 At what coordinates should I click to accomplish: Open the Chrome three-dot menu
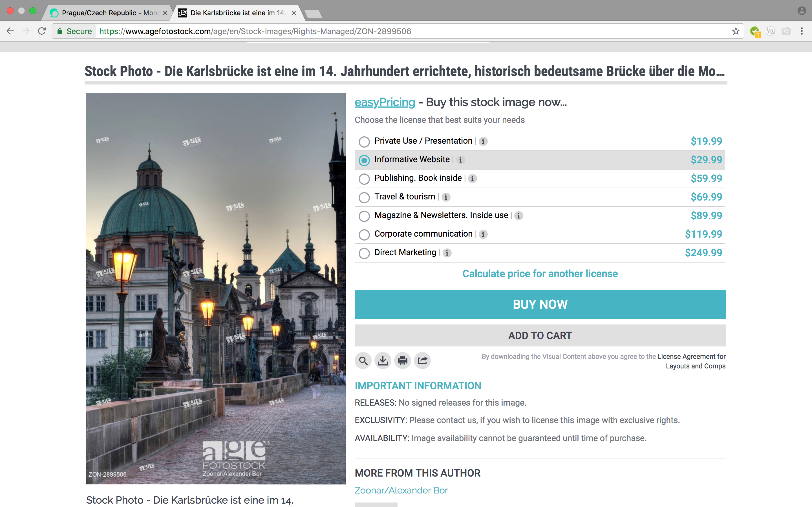(802, 31)
